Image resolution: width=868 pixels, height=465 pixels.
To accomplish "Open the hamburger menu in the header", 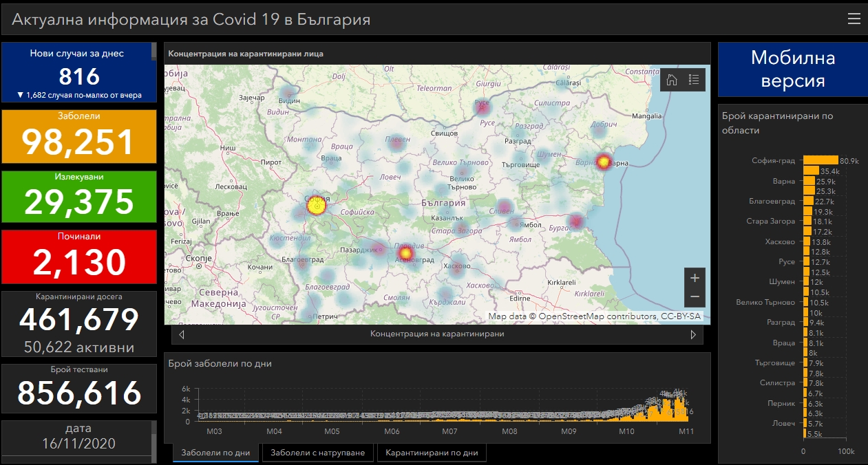I will coord(854,19).
